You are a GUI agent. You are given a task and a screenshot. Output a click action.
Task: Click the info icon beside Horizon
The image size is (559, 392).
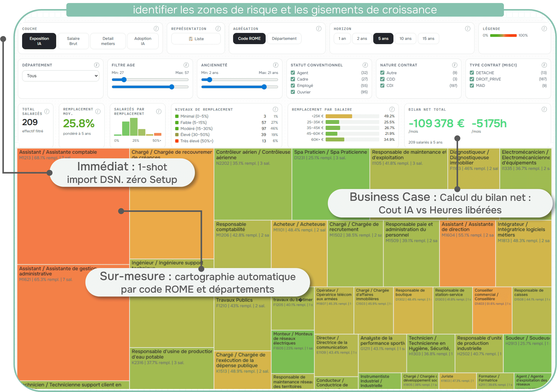pyautogui.click(x=467, y=29)
